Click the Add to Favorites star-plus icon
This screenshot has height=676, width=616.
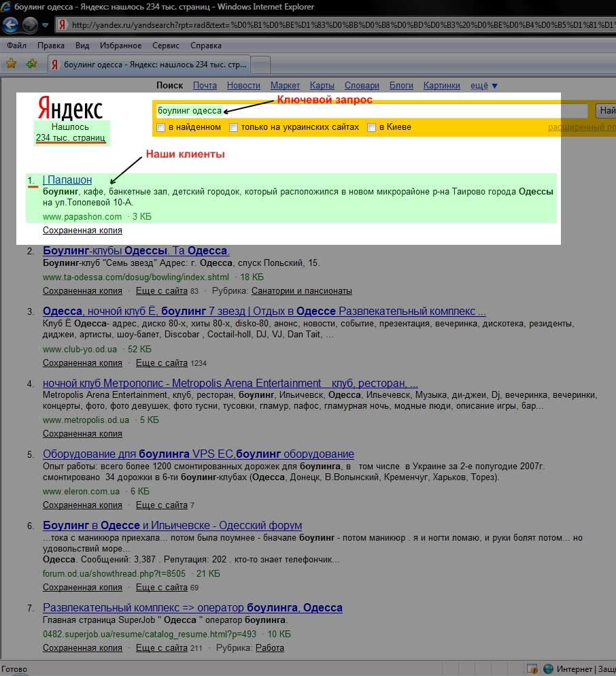tap(31, 64)
